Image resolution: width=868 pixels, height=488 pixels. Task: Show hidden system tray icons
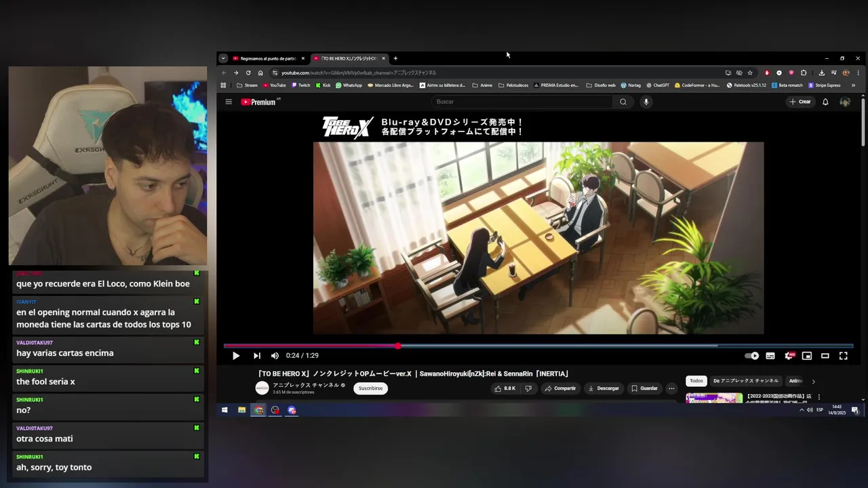point(802,410)
